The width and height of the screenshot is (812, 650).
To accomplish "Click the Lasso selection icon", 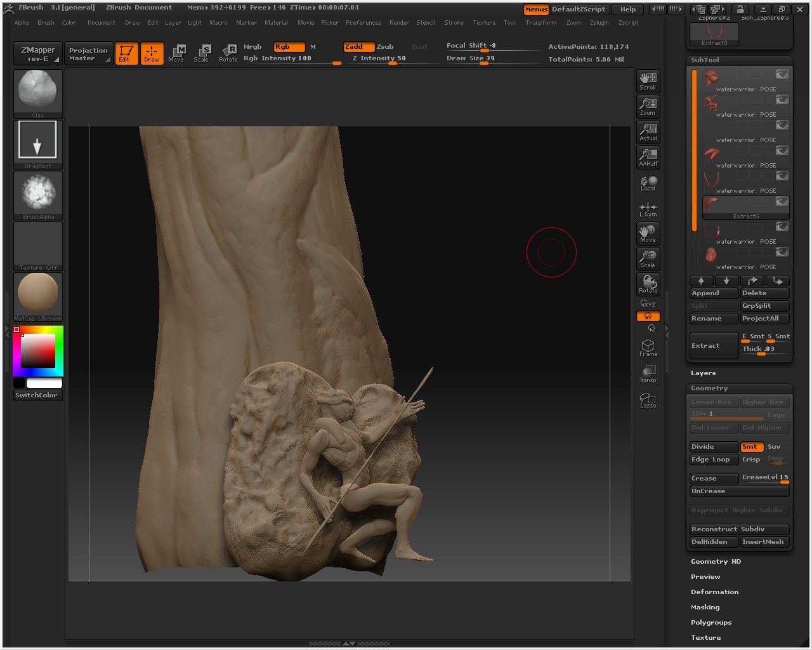I will (x=648, y=400).
